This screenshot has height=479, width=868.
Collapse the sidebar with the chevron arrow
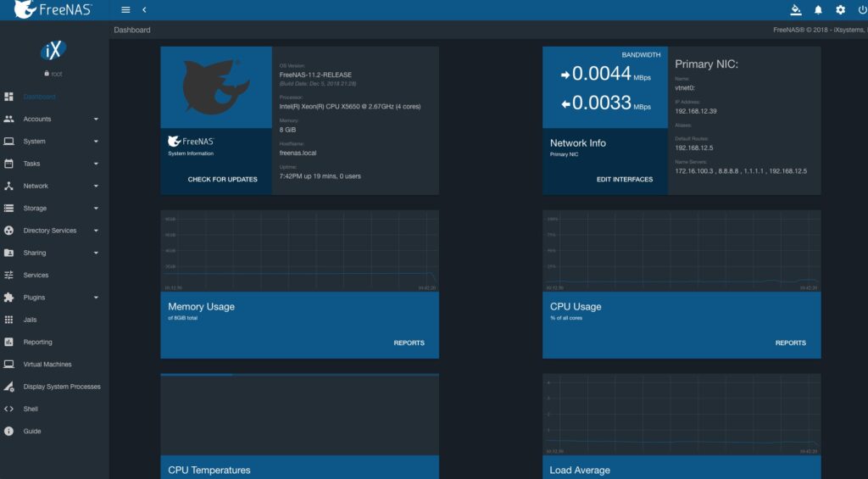tap(144, 10)
